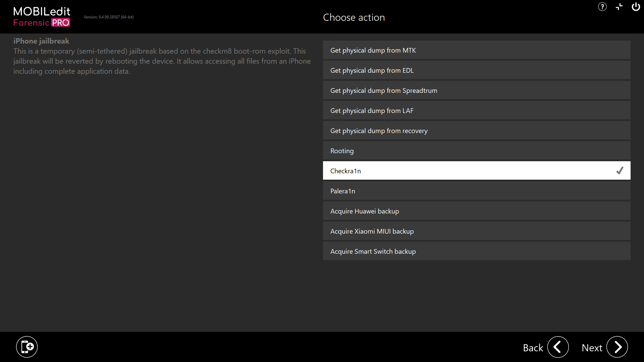Deselect the Checkra1n checkmark
Screen dimensions: 644x362
[620, 171]
